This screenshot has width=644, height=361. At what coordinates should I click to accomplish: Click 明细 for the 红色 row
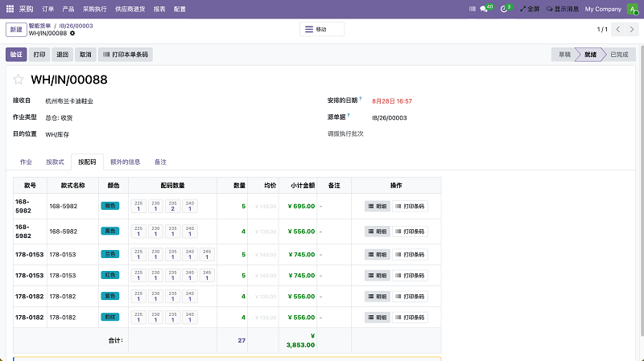pyautogui.click(x=377, y=275)
